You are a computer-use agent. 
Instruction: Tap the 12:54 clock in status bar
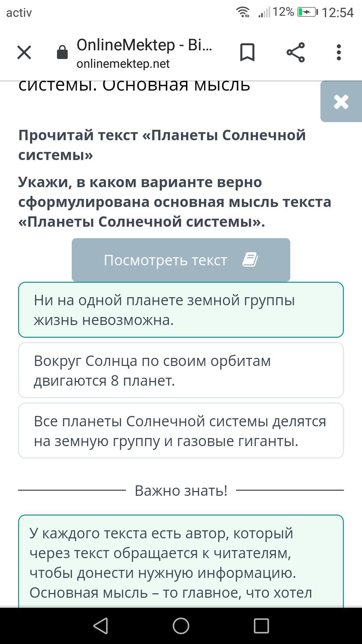point(338,13)
